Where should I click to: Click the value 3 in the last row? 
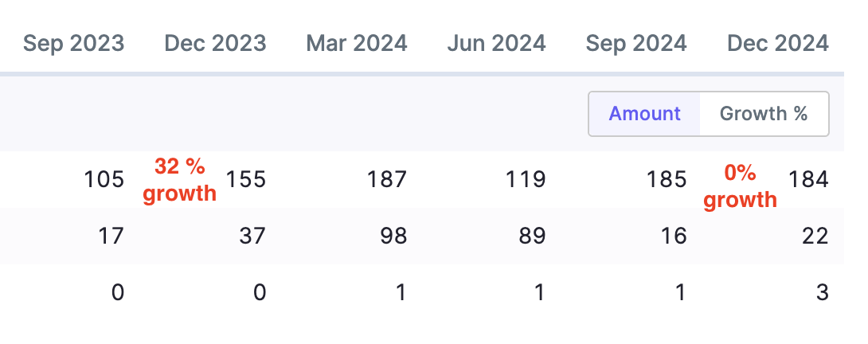coord(823,293)
